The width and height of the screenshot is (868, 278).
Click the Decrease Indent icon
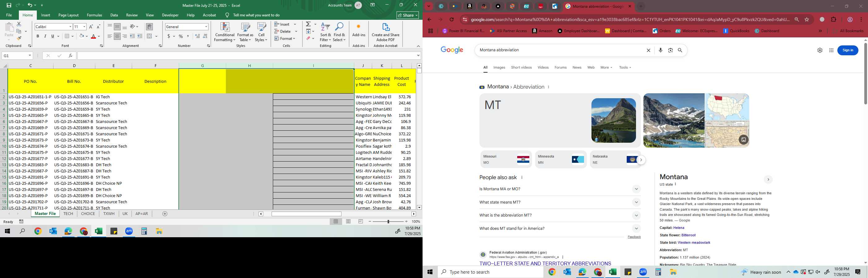(132, 36)
